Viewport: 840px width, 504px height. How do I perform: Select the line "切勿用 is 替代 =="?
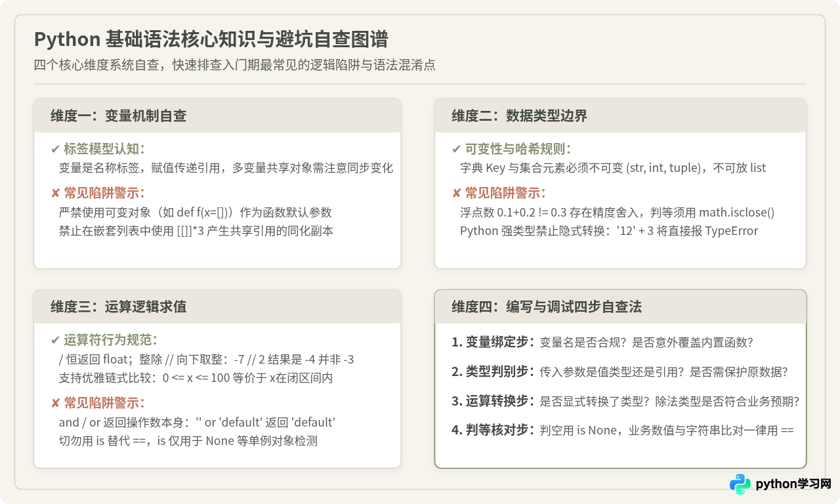pos(188,441)
